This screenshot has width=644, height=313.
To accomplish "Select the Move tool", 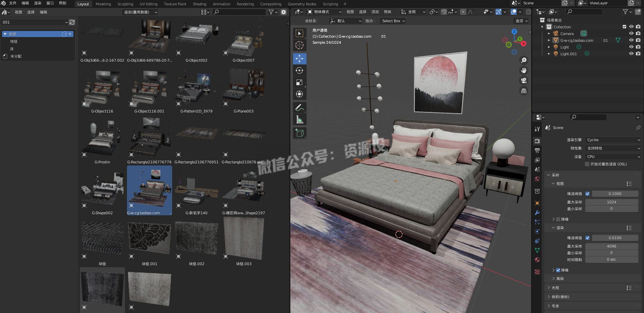I will 299,59.
